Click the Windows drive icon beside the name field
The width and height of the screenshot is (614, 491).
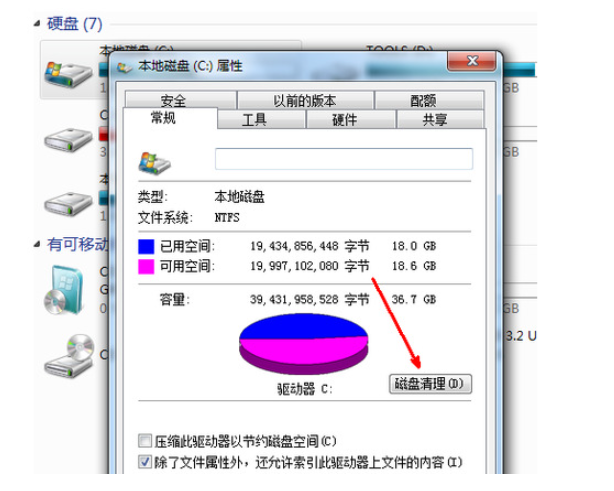(154, 162)
